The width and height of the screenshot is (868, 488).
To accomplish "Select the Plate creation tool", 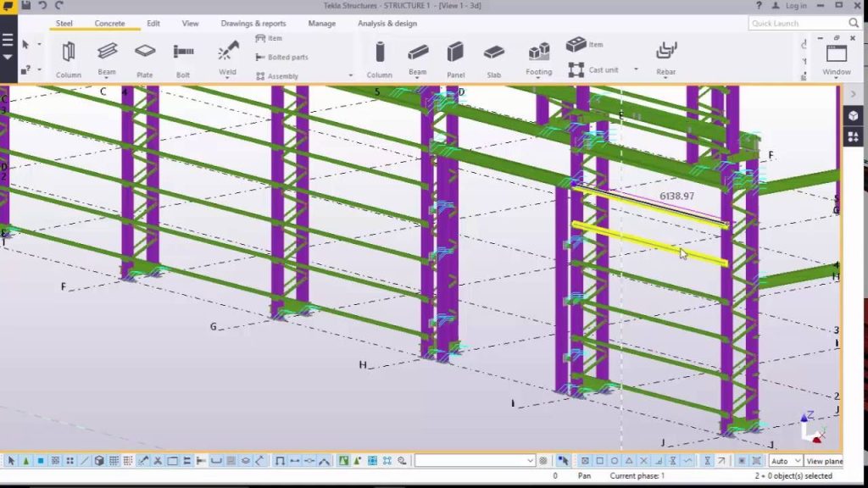I will (x=144, y=53).
